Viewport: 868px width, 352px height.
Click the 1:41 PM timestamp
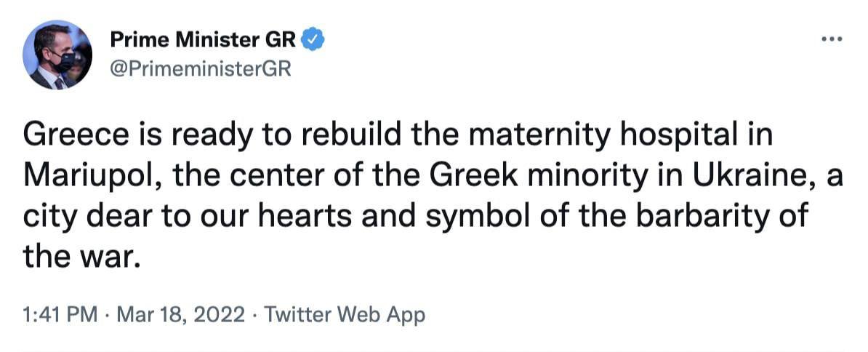(60, 315)
